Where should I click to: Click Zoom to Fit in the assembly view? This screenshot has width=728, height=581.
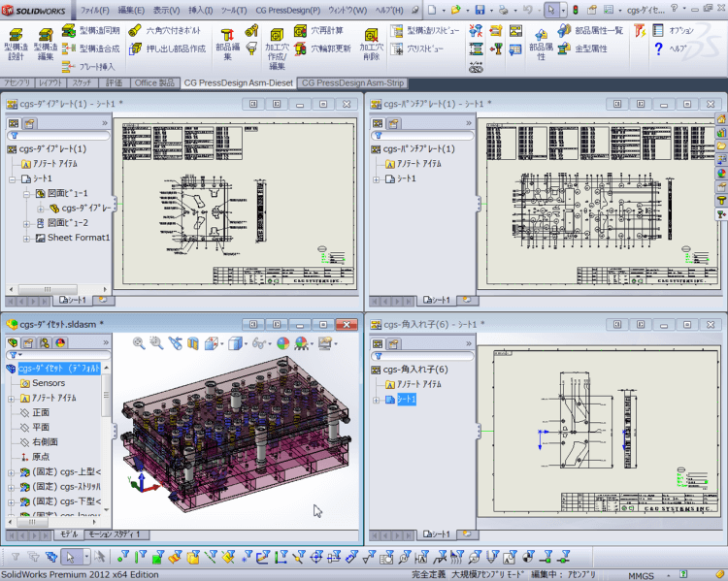(139, 343)
